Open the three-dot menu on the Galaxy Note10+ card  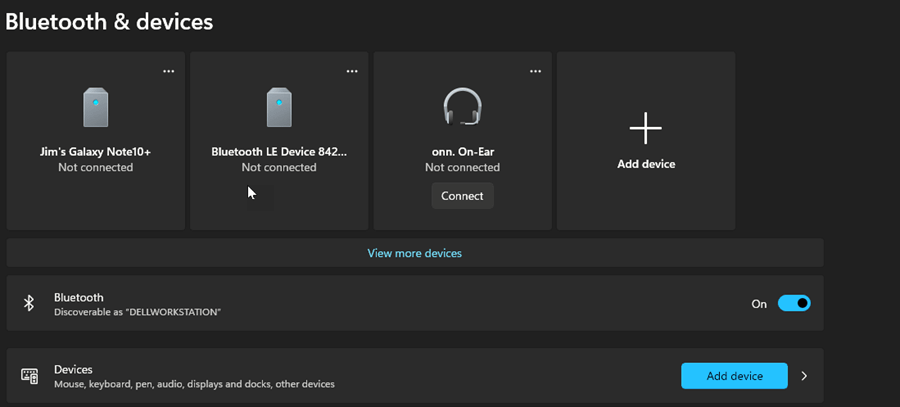[x=168, y=71]
